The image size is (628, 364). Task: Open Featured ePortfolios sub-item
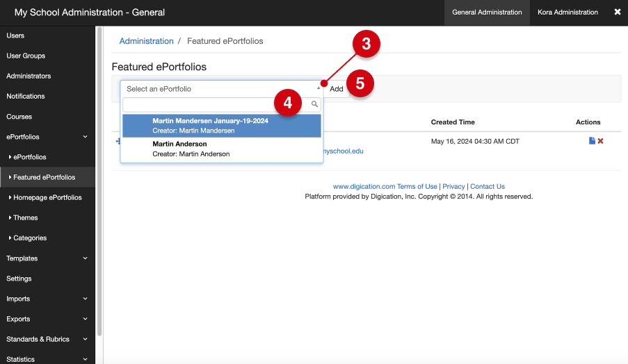click(x=44, y=177)
